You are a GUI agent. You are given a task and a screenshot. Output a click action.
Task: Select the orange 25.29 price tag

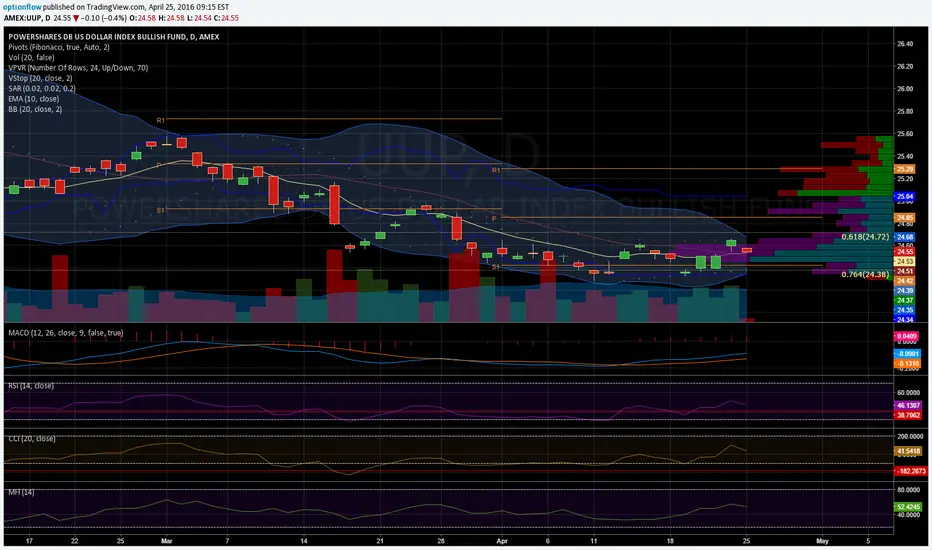coord(905,169)
